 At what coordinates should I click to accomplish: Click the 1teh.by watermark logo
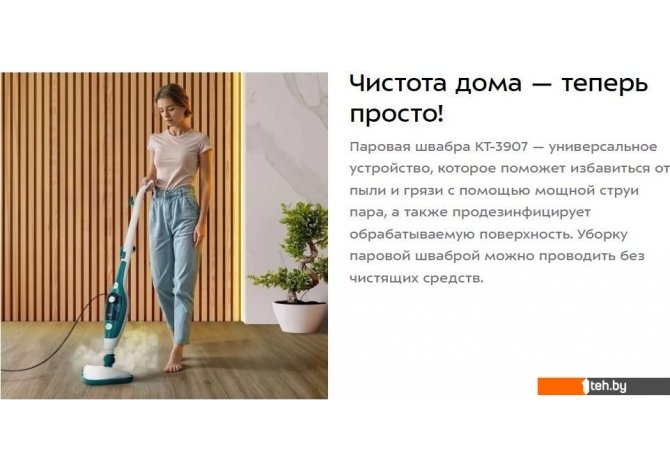click(604, 386)
